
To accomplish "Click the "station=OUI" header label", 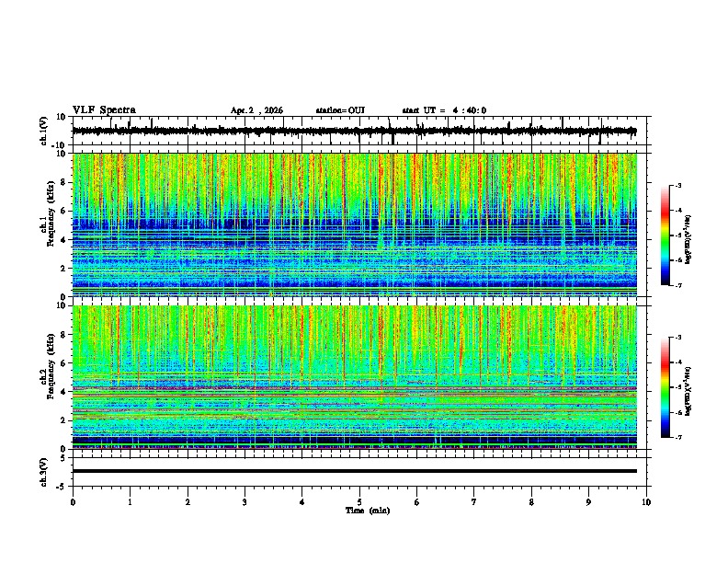I will [x=340, y=110].
